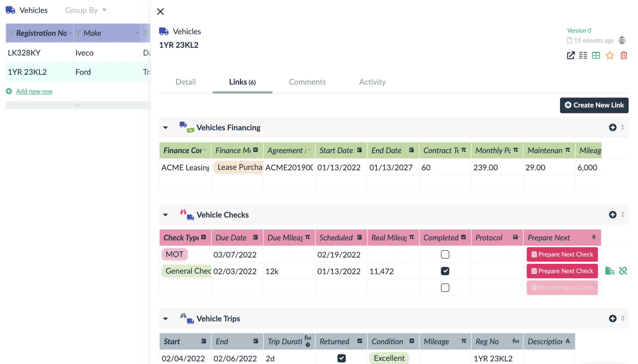The height and width of the screenshot is (364, 638).
Task: Collapse the Vehicles Financing section
Action: [166, 127]
